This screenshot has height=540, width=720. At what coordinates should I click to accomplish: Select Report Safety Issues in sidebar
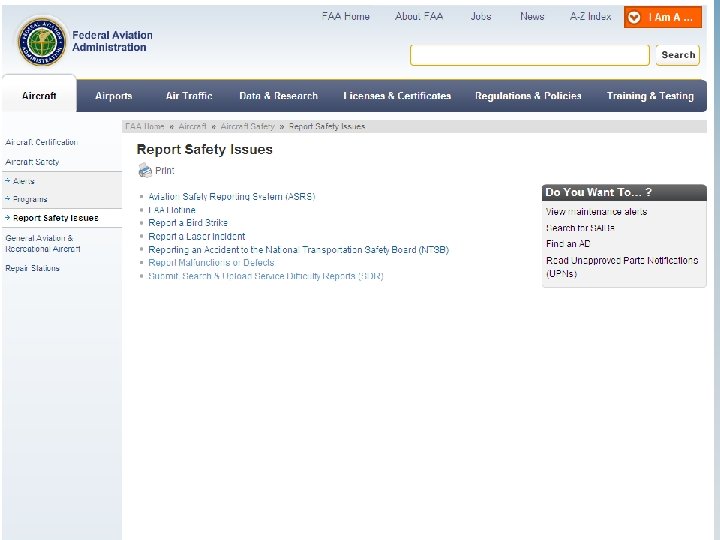(x=56, y=218)
